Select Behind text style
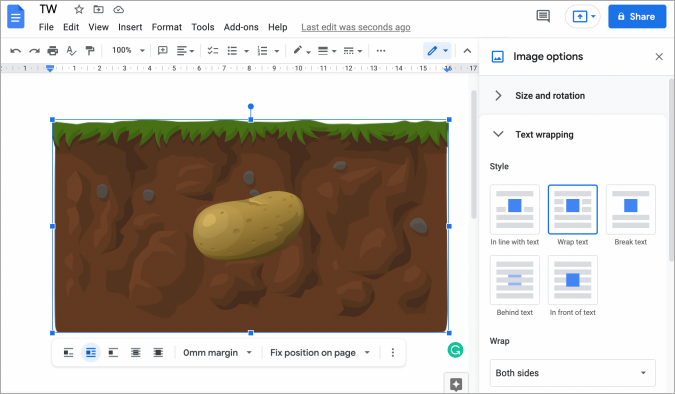 pyautogui.click(x=514, y=280)
